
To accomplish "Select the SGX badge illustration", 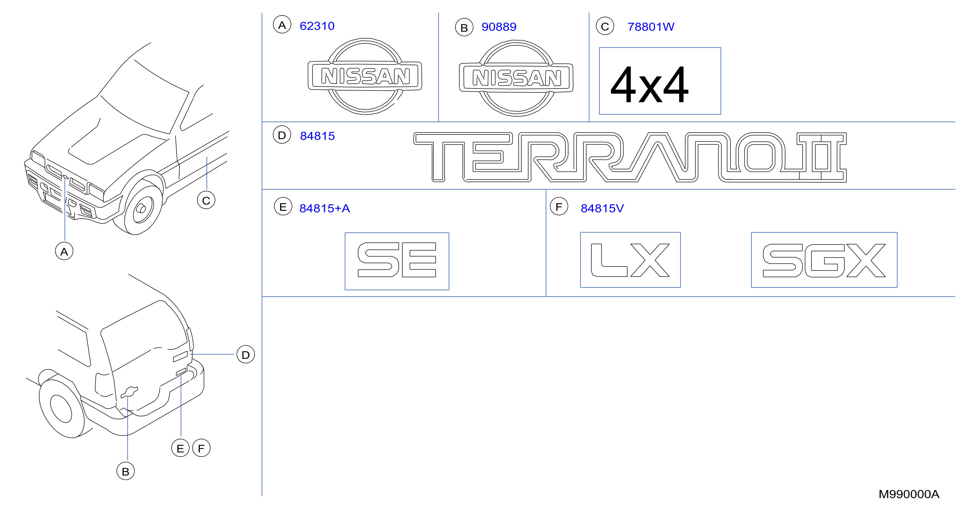I will (x=824, y=260).
